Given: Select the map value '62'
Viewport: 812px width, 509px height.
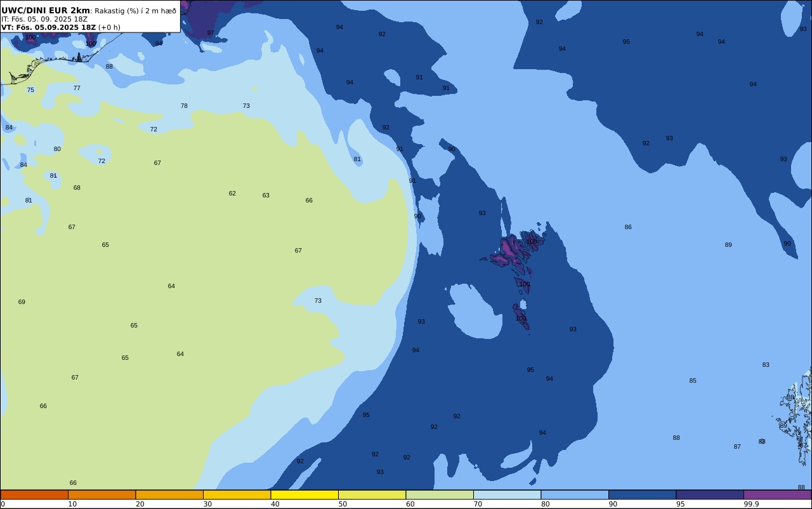Looking at the screenshot, I should (x=232, y=194).
